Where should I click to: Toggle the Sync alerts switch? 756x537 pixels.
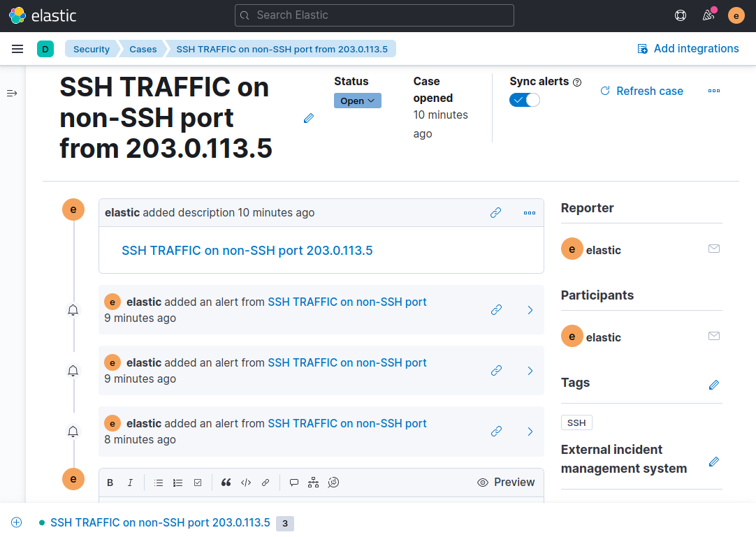coord(525,100)
